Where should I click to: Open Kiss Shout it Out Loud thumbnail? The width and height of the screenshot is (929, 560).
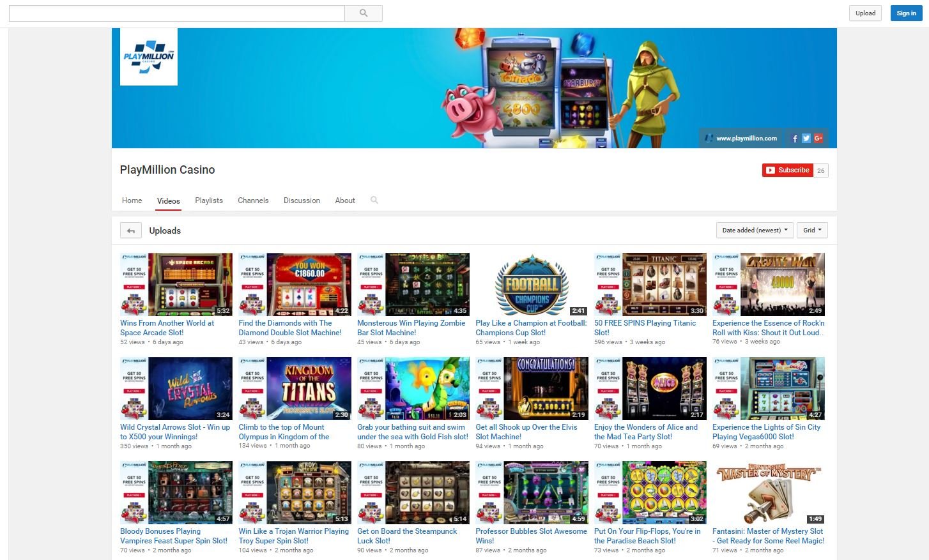(x=769, y=284)
